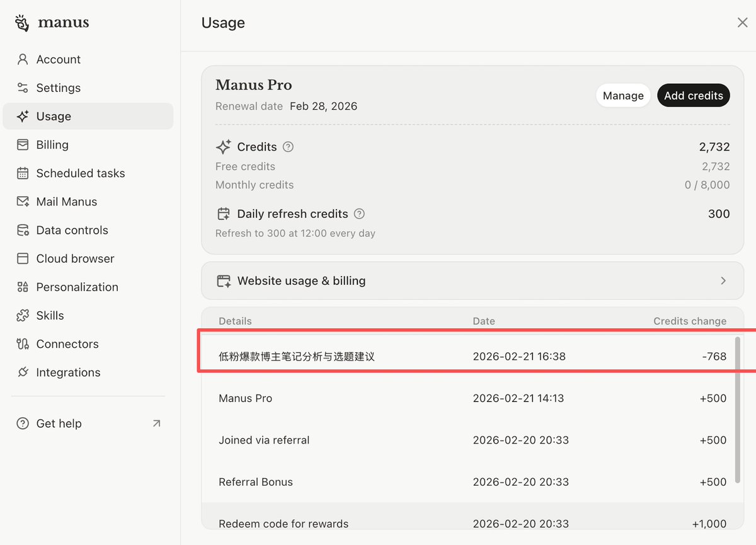Open the Personalization section
Viewport: 756px width, 545px height.
[88, 287]
